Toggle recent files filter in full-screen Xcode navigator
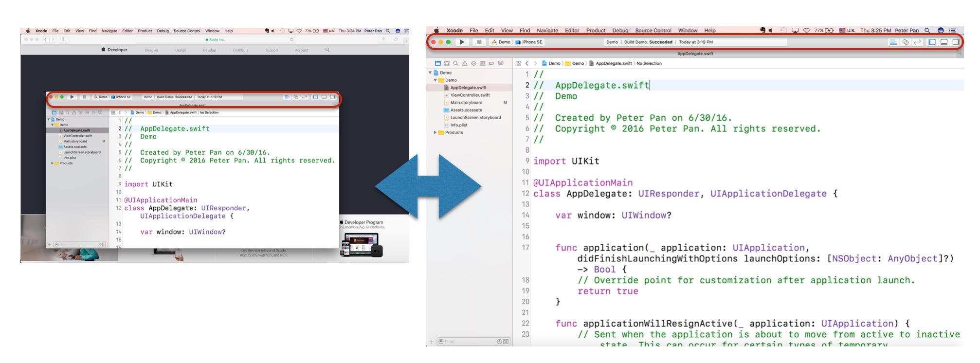Viewport: 980px width, 363px height. 499,342
